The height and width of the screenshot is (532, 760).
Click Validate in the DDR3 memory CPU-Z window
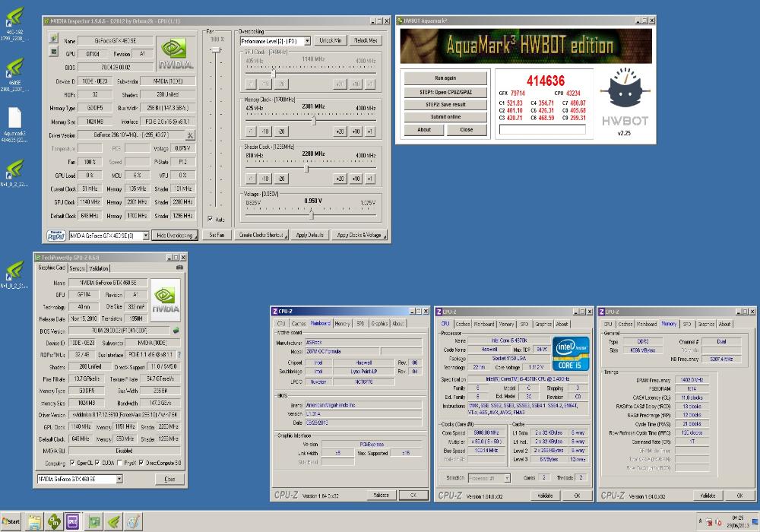707,496
